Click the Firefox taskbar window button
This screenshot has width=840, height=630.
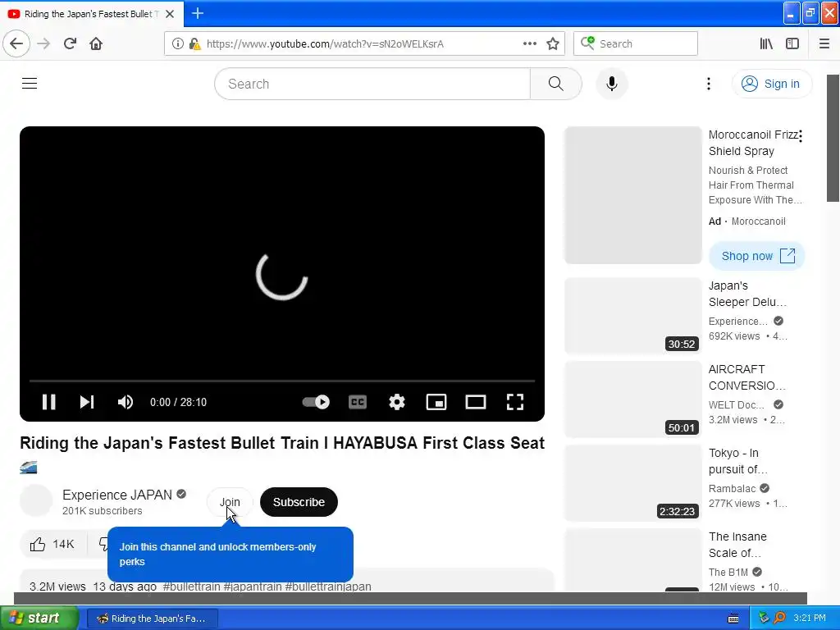pos(152,619)
